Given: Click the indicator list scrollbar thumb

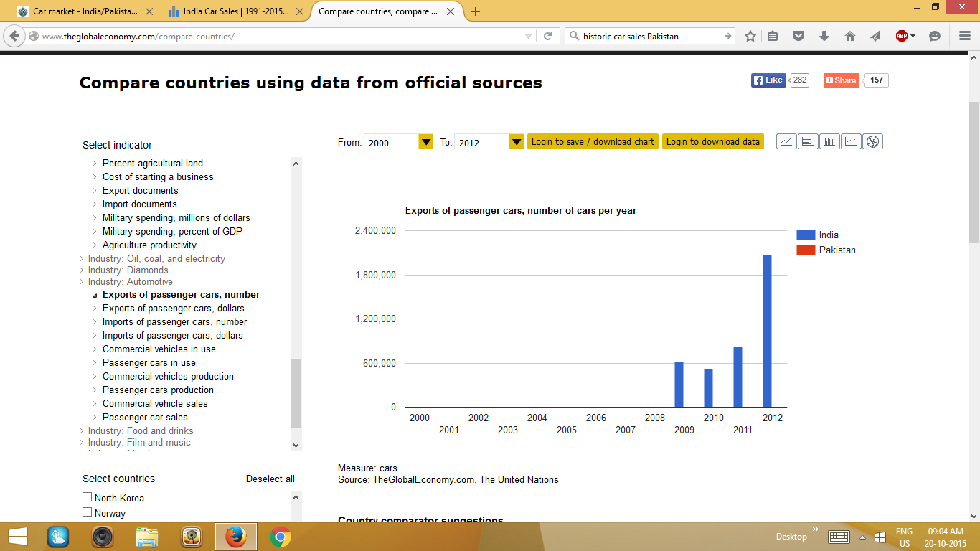Looking at the screenshot, I should pyautogui.click(x=296, y=393).
